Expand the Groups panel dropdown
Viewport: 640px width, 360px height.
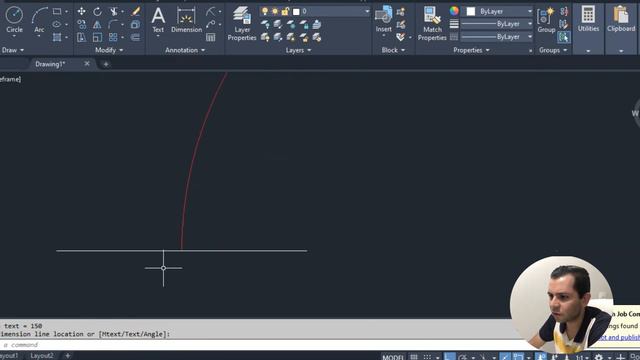[x=553, y=50]
